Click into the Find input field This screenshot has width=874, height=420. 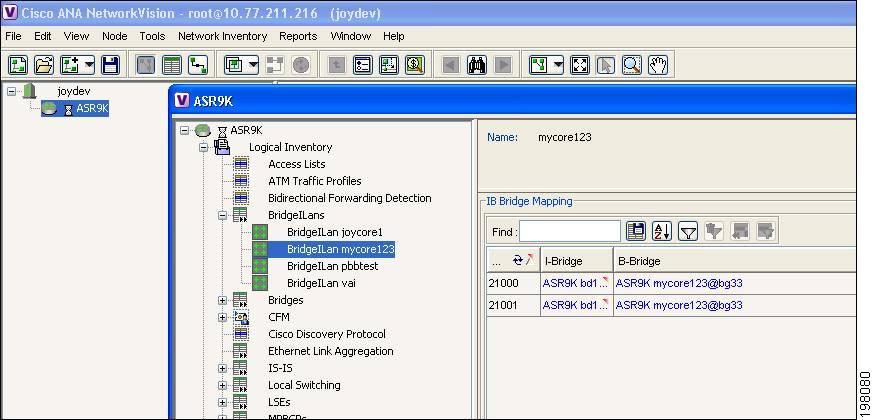point(570,232)
